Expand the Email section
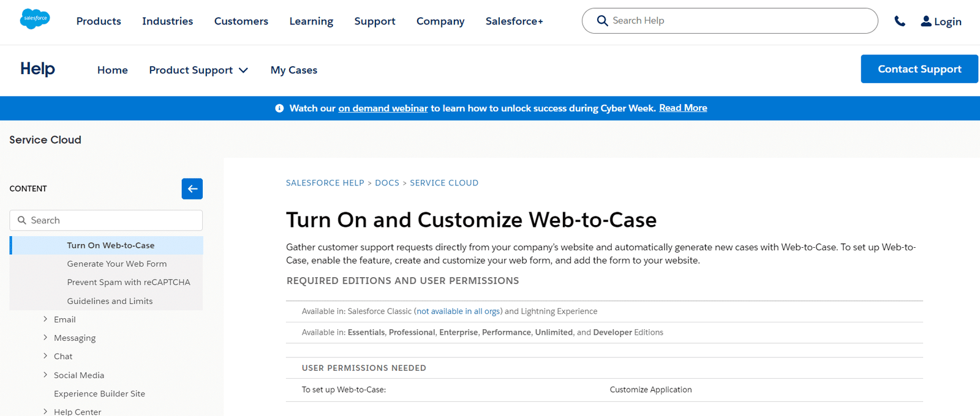 45,319
